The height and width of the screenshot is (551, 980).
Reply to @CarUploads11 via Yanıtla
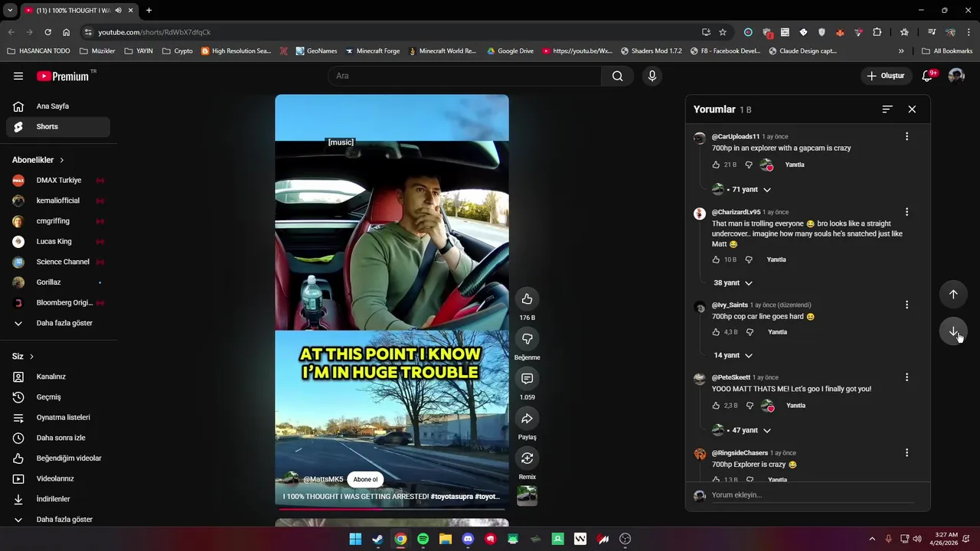(x=795, y=165)
